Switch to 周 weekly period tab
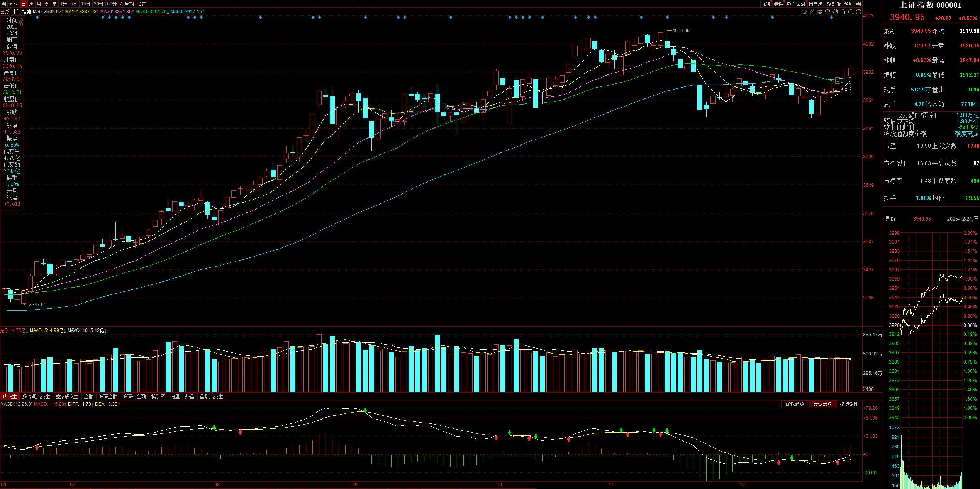Screen dimensions: 980x489 pos(31,4)
